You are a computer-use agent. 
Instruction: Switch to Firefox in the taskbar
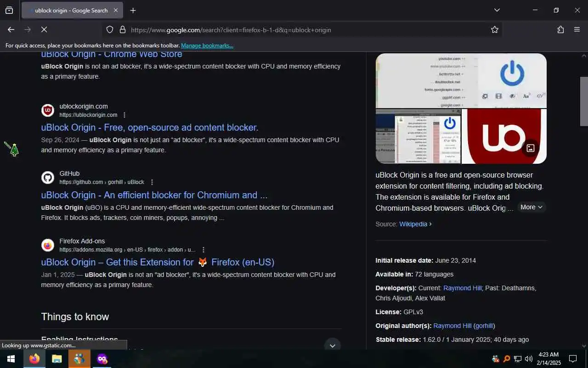click(34, 359)
